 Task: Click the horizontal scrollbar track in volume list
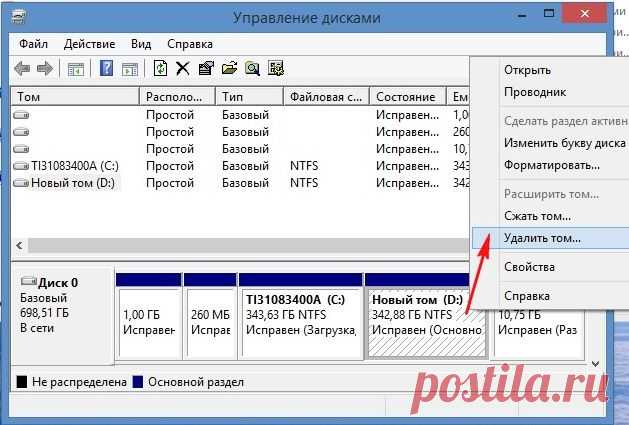click(248, 245)
